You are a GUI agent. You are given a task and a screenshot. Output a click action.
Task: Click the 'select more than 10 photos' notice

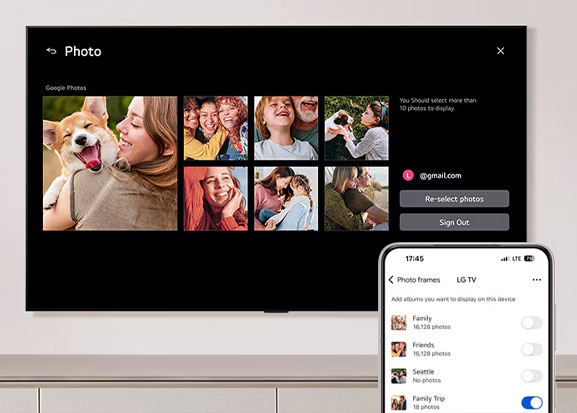(438, 104)
